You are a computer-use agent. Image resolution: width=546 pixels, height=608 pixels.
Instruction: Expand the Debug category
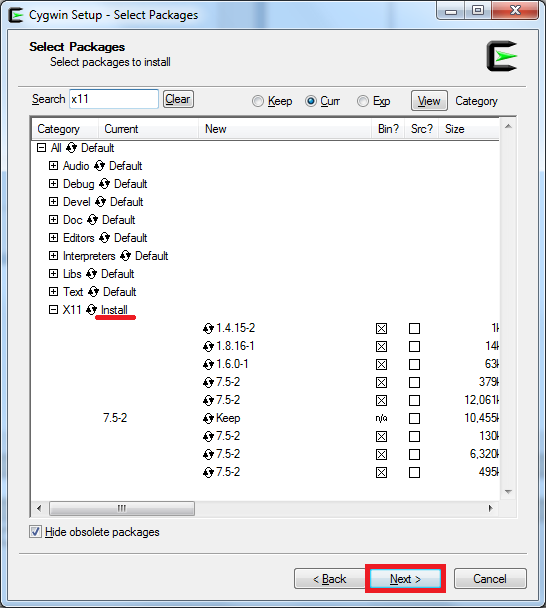tap(53, 183)
